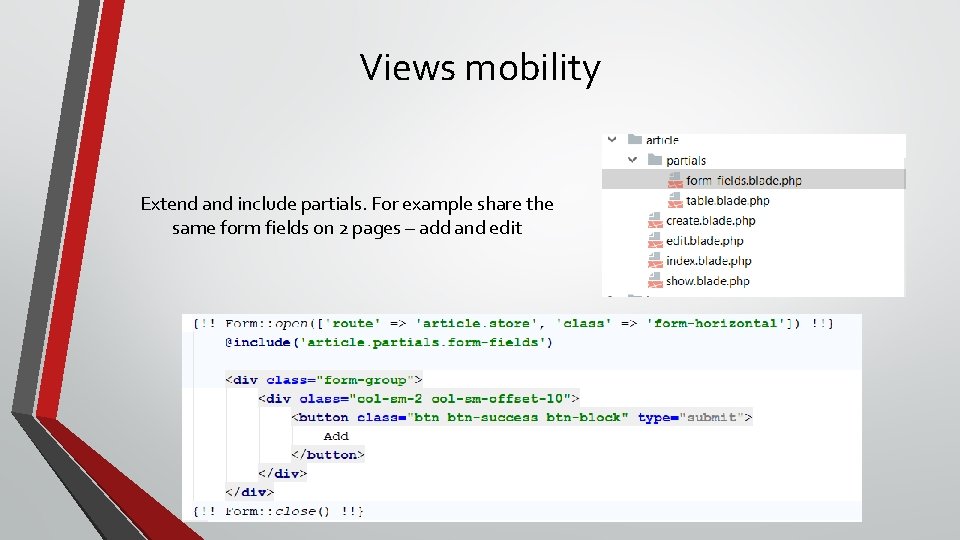The image size is (960, 540).
Task: Click the @include form-fields code line
Action: pyautogui.click(x=389, y=342)
